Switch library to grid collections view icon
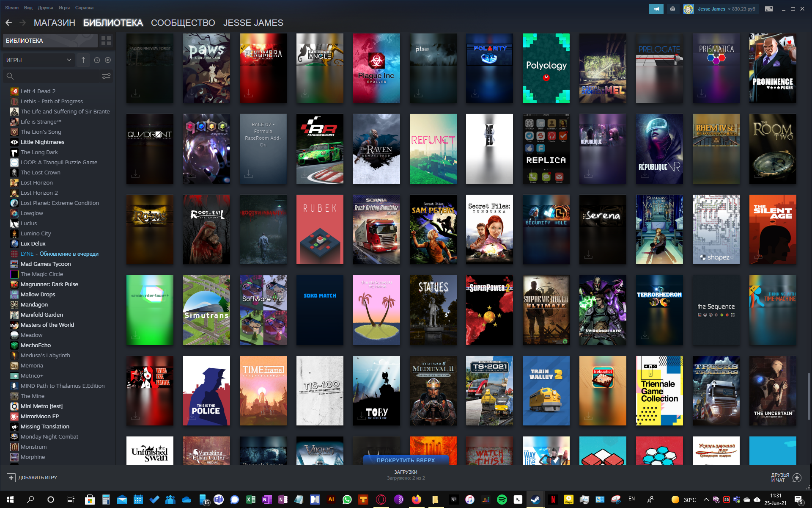The width and height of the screenshot is (812, 508). click(106, 41)
